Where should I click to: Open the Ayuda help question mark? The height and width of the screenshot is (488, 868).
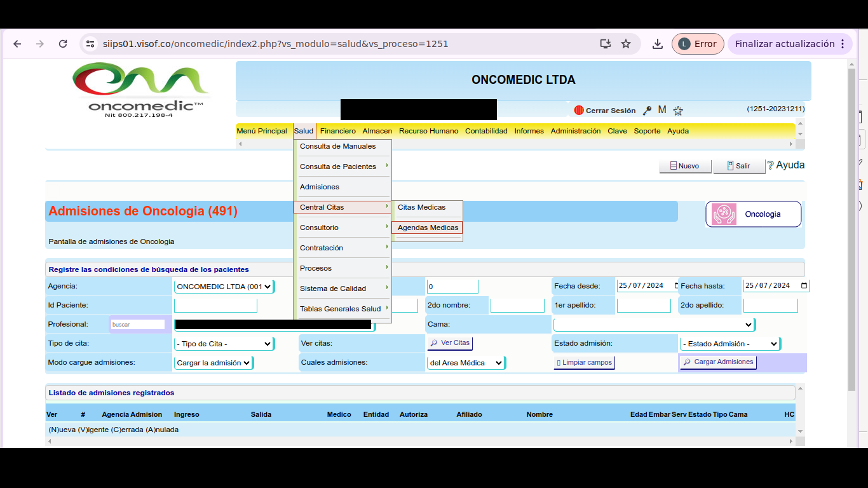tap(770, 165)
